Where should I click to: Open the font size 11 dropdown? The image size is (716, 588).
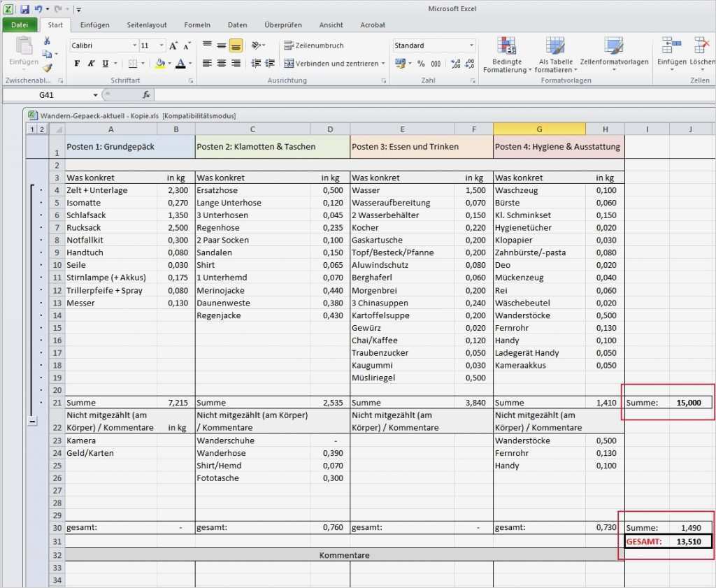(162, 45)
